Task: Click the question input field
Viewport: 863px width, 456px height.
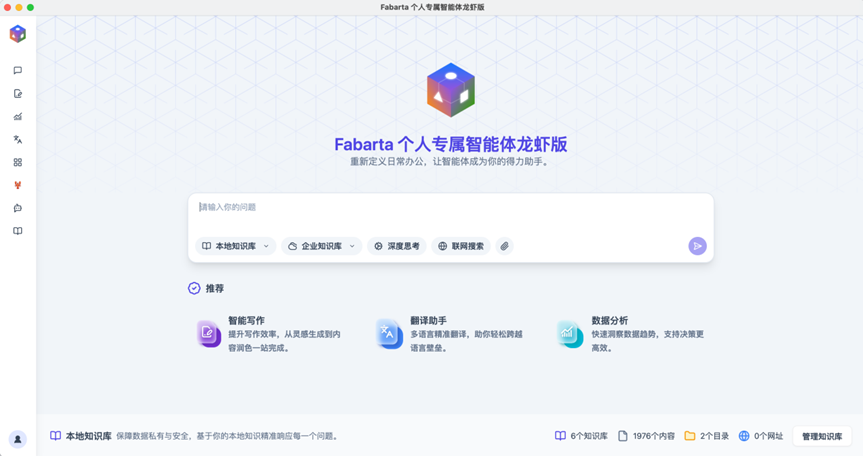Action: point(450,208)
